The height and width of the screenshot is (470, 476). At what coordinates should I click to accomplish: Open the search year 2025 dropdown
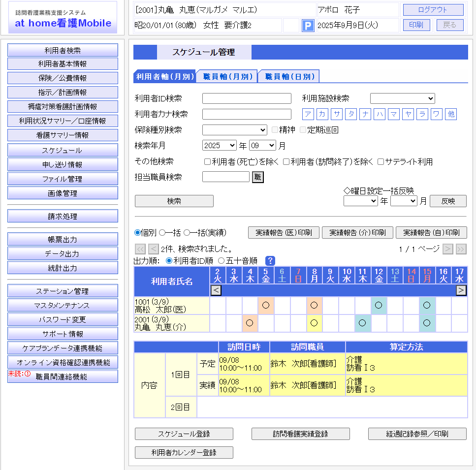click(219, 146)
